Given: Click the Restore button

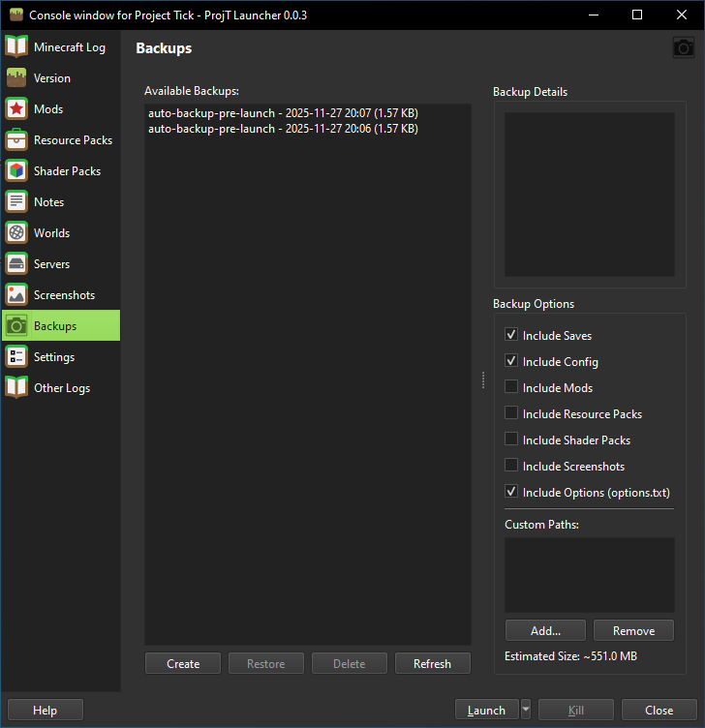Looking at the screenshot, I should (266, 663).
